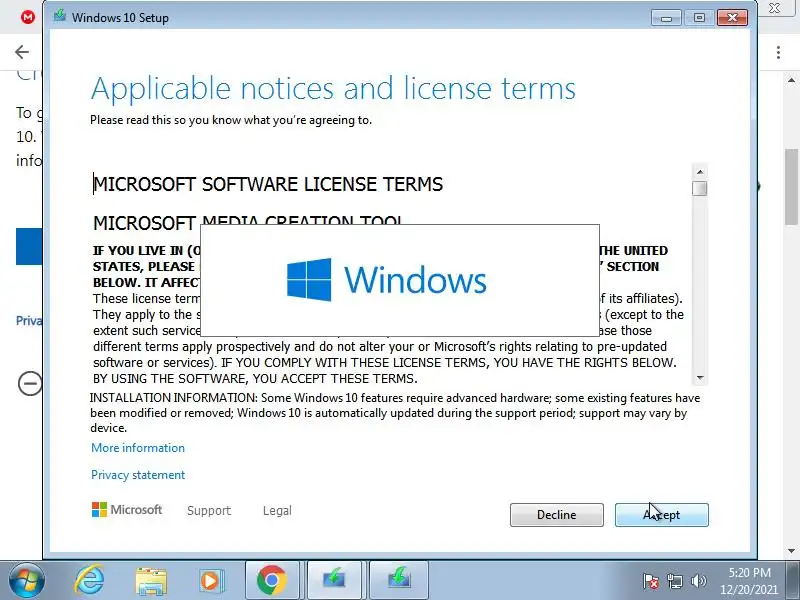The width and height of the screenshot is (800, 600).
Task: Click 'Please read this so you know' text
Action: point(231,120)
